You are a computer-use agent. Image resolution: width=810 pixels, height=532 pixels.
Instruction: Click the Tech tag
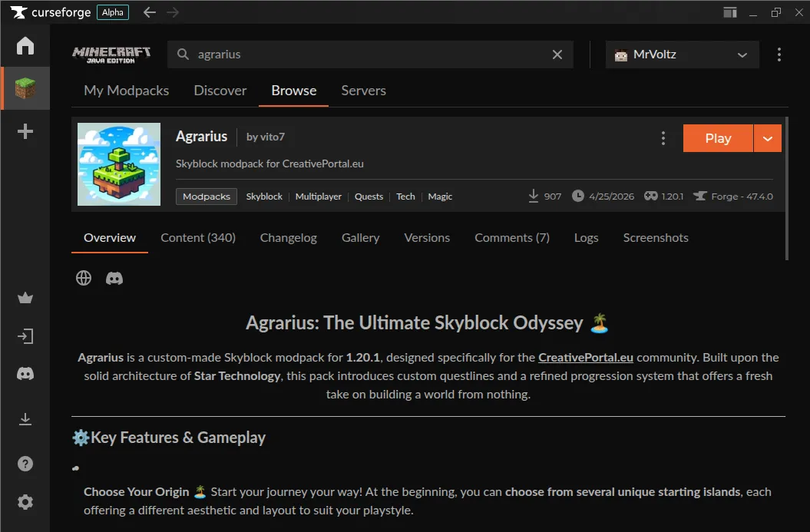[x=405, y=197]
